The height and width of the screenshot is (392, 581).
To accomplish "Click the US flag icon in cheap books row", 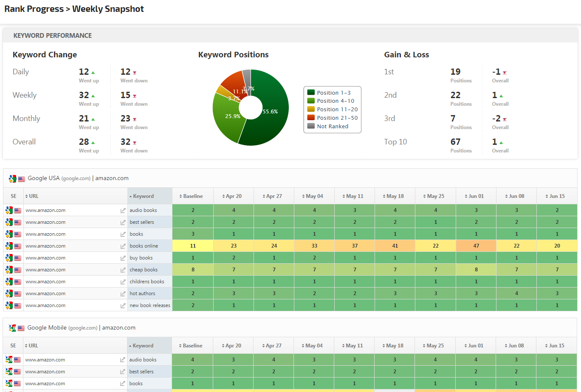I will coord(17,270).
